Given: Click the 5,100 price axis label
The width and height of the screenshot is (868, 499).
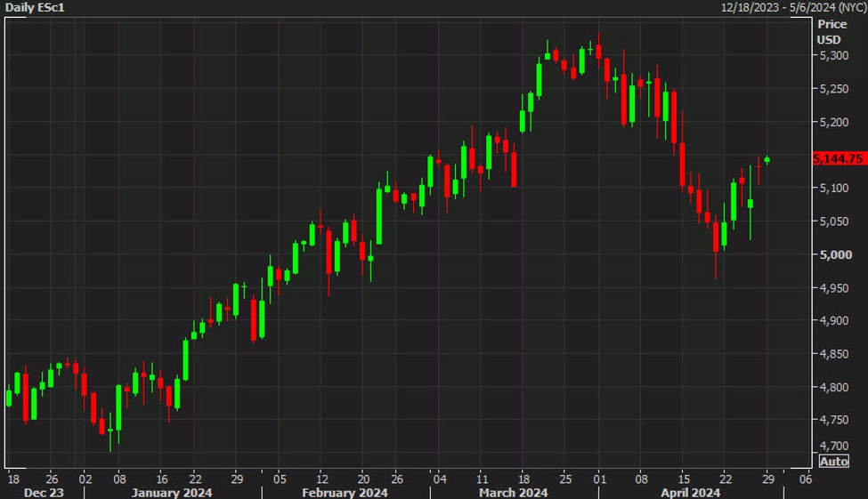Looking at the screenshot, I should point(833,189).
